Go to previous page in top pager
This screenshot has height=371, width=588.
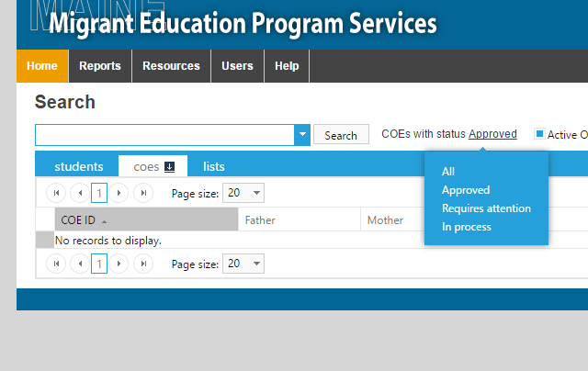(x=80, y=193)
